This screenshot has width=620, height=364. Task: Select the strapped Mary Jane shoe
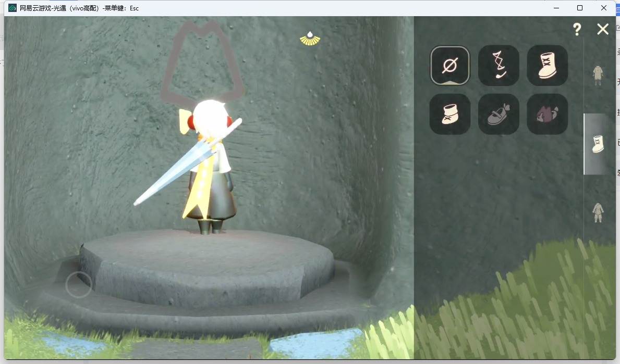click(x=498, y=114)
